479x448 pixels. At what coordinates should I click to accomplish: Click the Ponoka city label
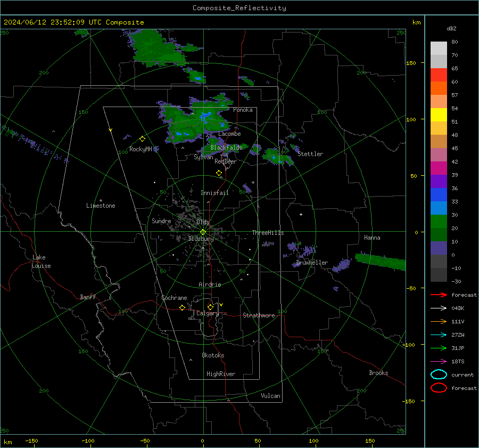[x=243, y=110]
